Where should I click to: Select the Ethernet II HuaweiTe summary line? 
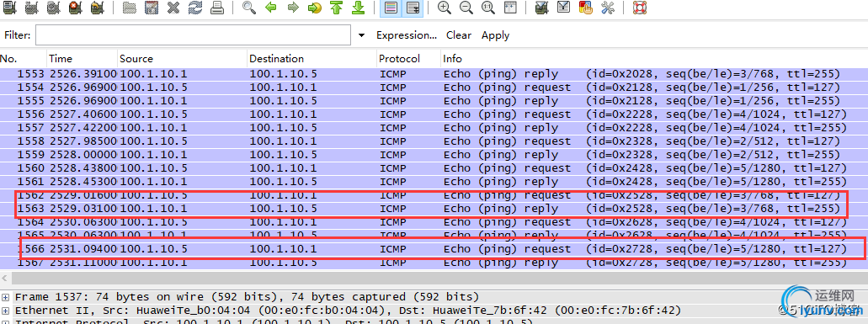click(x=348, y=311)
